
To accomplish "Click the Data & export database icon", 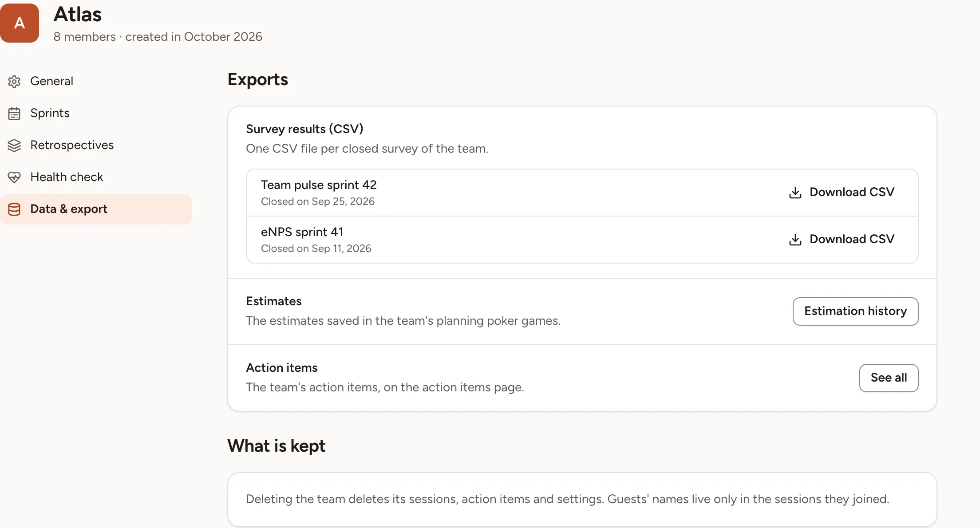I will 14,209.
